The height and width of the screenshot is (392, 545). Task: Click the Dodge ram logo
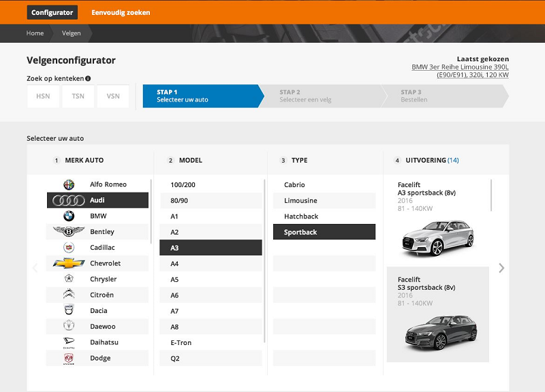coord(69,359)
